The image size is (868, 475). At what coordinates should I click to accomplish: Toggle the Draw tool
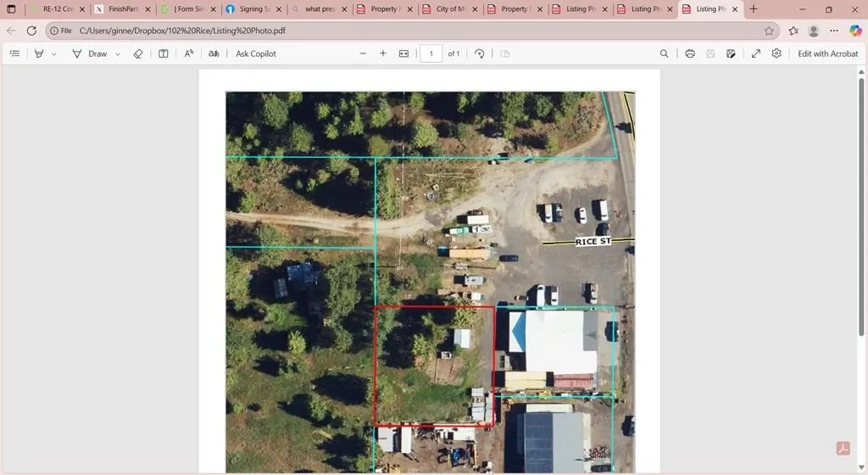pyautogui.click(x=90, y=53)
